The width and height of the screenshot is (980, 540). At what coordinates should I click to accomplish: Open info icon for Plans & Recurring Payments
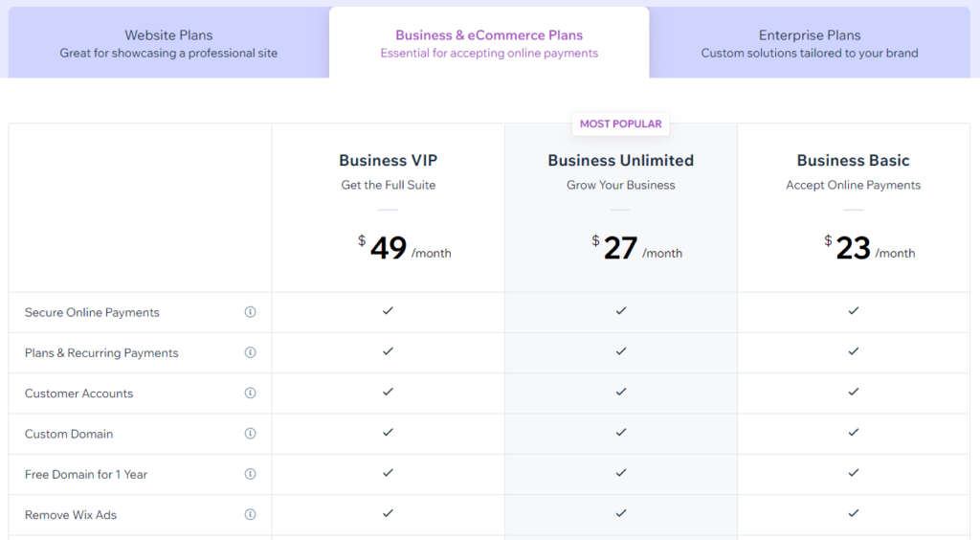pos(250,352)
